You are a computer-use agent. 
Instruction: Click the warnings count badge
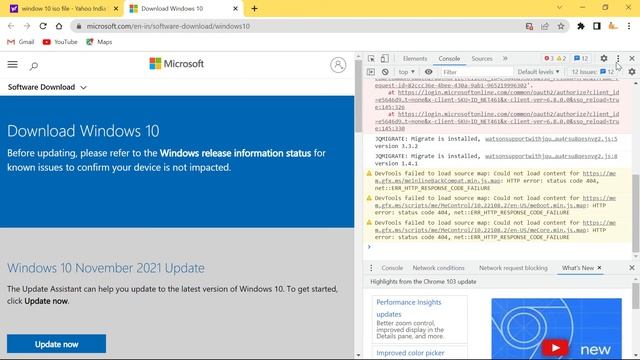tap(561, 58)
